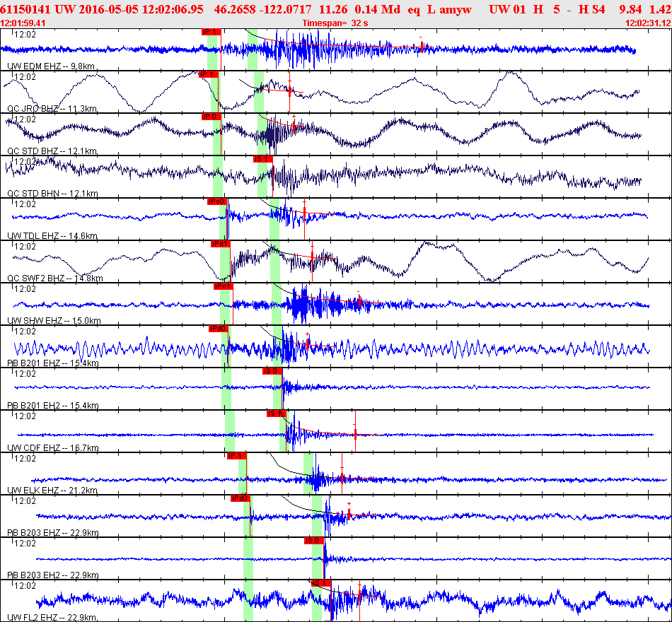The height and width of the screenshot is (622, 672).
Task: Click the magnitude '0.14 Md' in header
Action: (378, 9)
